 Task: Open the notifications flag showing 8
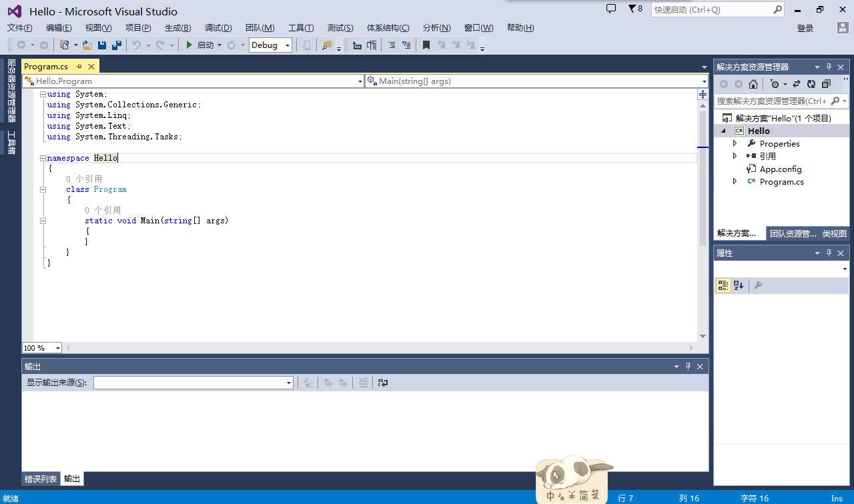click(635, 9)
